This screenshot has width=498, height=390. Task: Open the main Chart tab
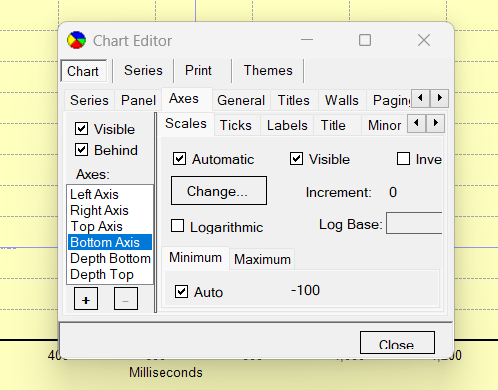click(x=84, y=71)
